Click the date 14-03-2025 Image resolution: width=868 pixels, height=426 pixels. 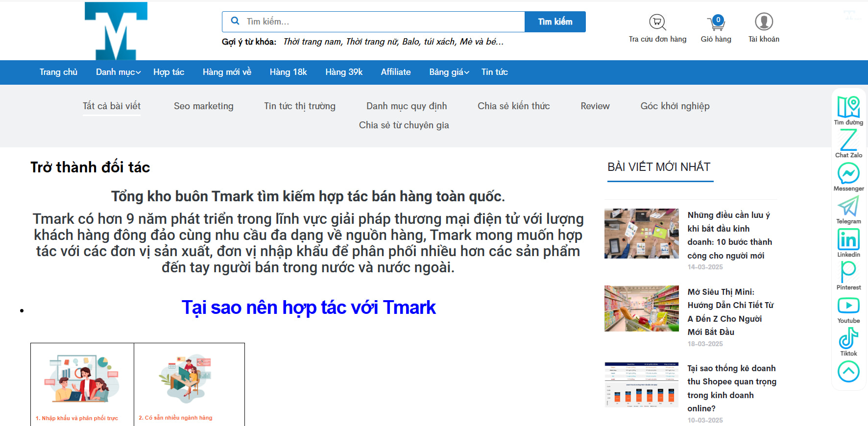point(705,267)
